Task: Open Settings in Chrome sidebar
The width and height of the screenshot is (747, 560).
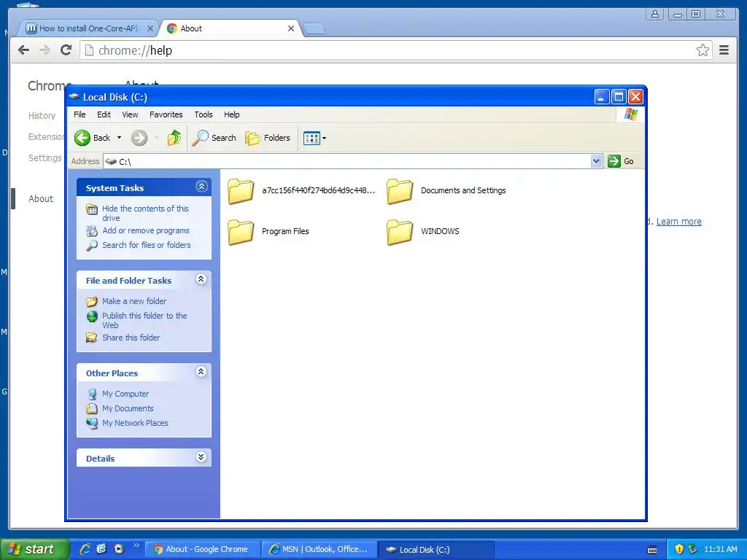Action: click(x=44, y=158)
